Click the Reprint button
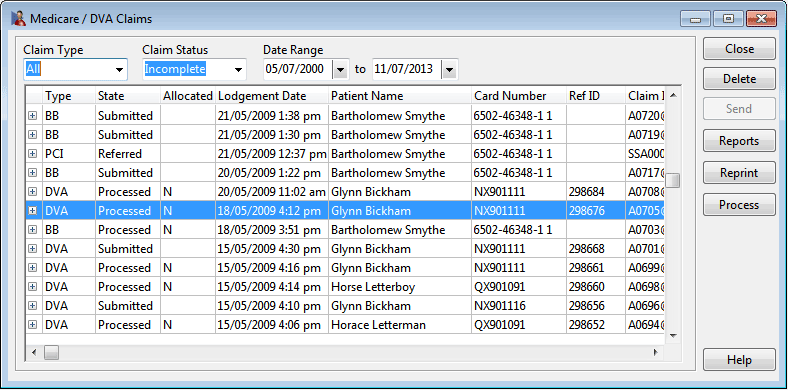Viewport: 788px width, 390px height. [739, 173]
